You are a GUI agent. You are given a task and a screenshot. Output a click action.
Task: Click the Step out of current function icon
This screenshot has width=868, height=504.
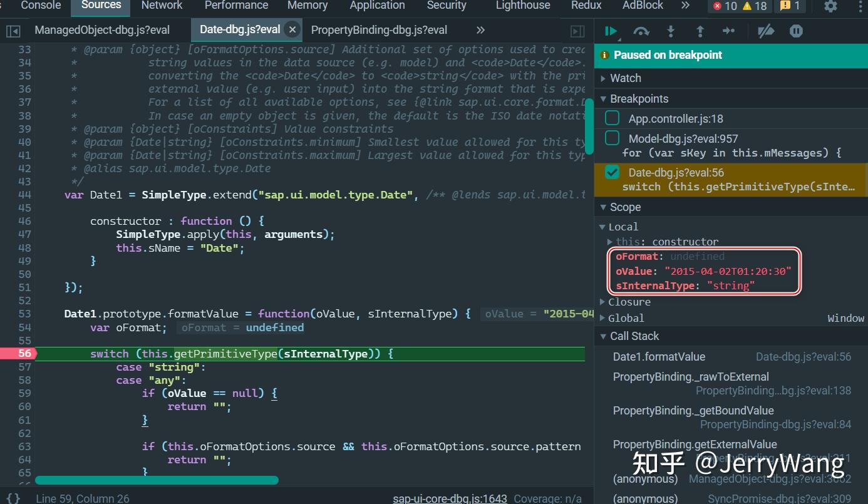pos(700,31)
